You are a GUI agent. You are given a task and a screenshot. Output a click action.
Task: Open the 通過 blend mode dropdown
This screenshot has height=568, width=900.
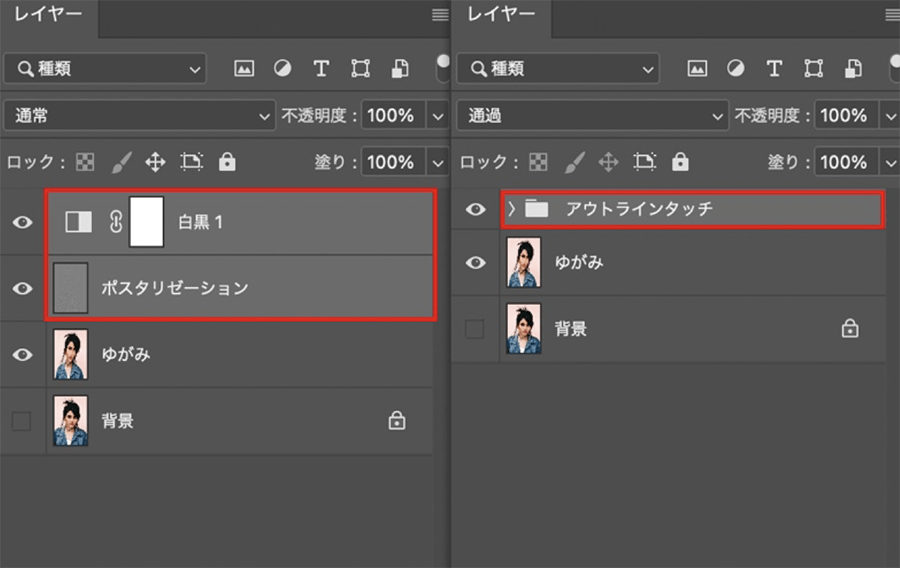[593, 116]
